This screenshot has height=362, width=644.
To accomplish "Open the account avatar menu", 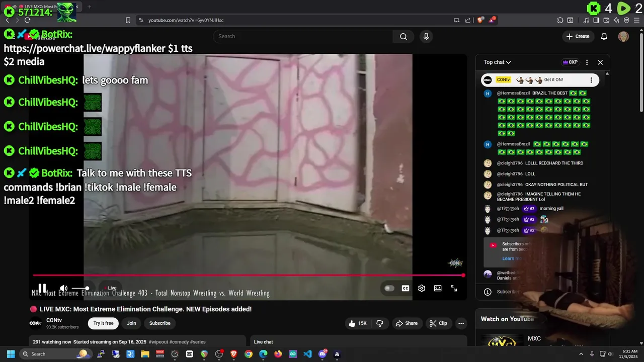I will pyautogui.click(x=623, y=36).
